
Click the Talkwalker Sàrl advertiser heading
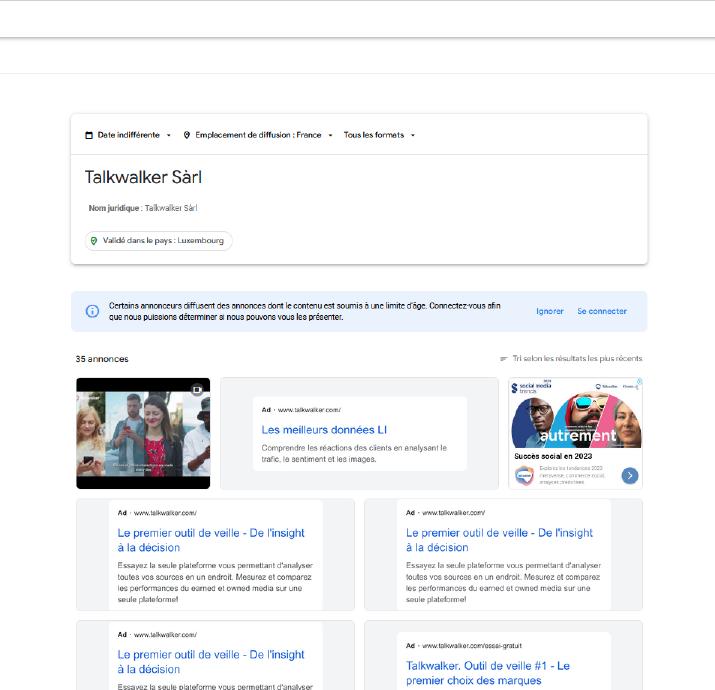click(x=143, y=177)
